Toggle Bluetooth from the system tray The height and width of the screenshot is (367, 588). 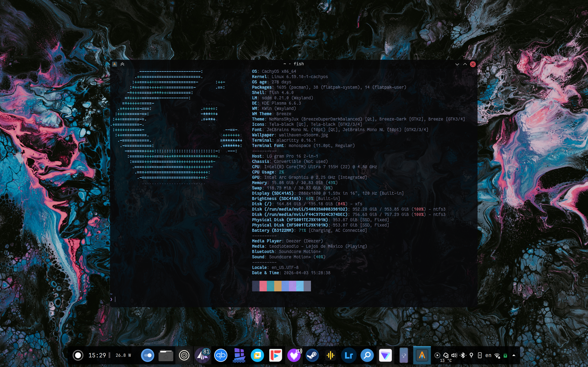point(463,355)
